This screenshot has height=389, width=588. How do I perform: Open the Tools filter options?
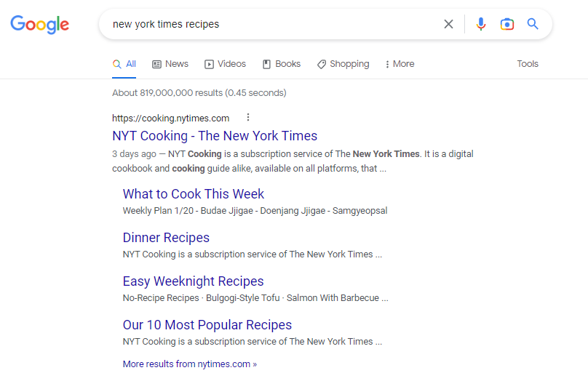[x=528, y=64]
